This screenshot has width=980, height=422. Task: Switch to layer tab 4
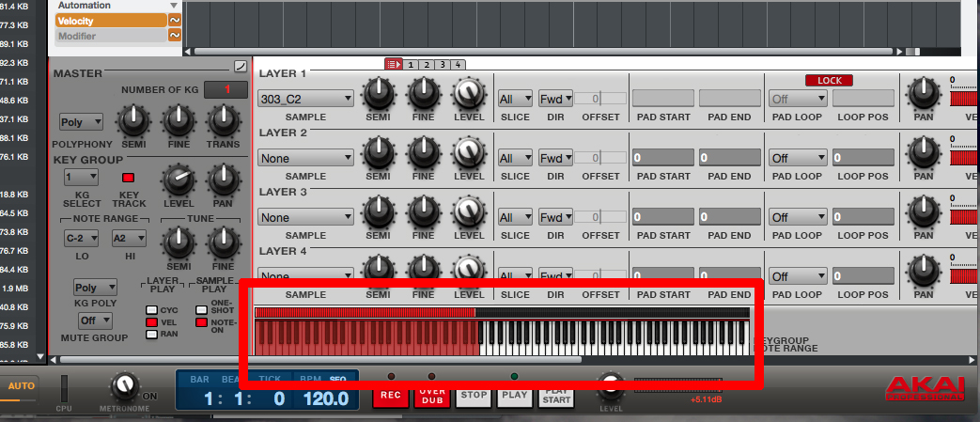coord(458,64)
